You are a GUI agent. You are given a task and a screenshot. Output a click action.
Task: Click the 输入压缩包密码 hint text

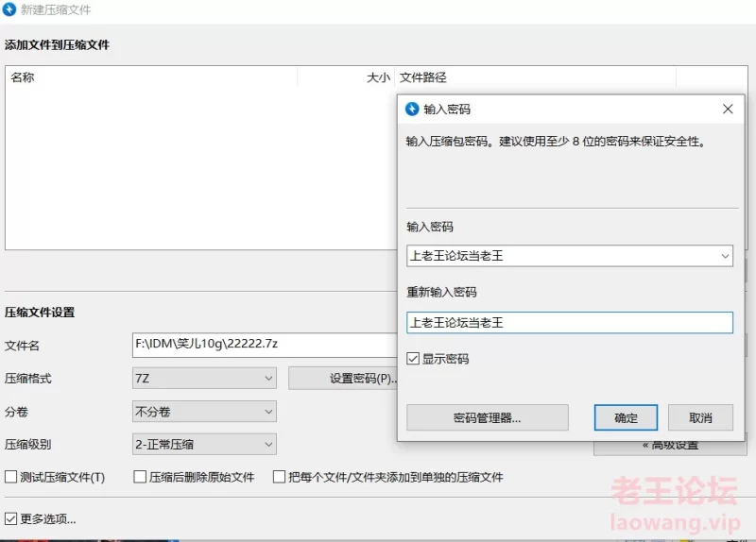pyautogui.click(x=556, y=141)
